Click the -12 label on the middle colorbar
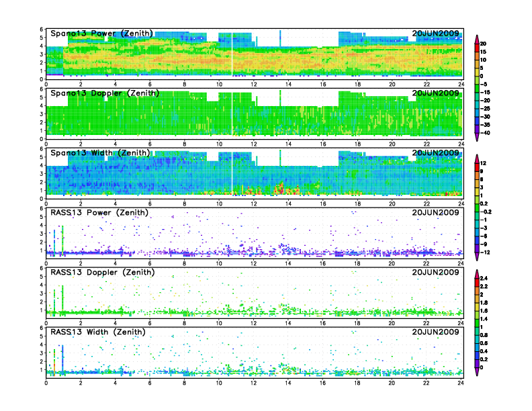532x411 pixels. pyautogui.click(x=485, y=253)
